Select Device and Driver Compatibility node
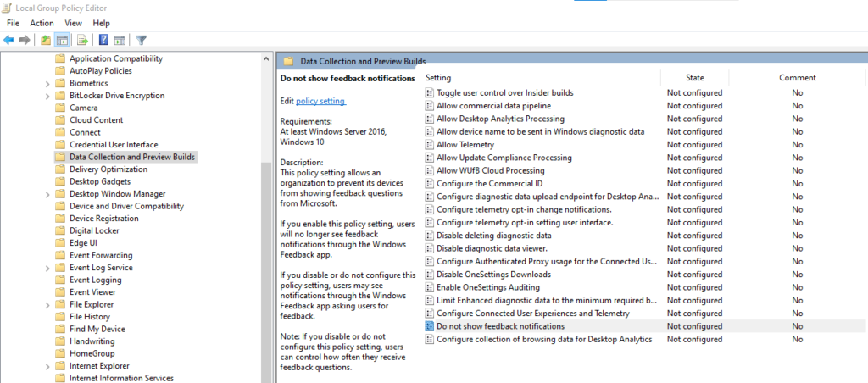 coord(127,207)
